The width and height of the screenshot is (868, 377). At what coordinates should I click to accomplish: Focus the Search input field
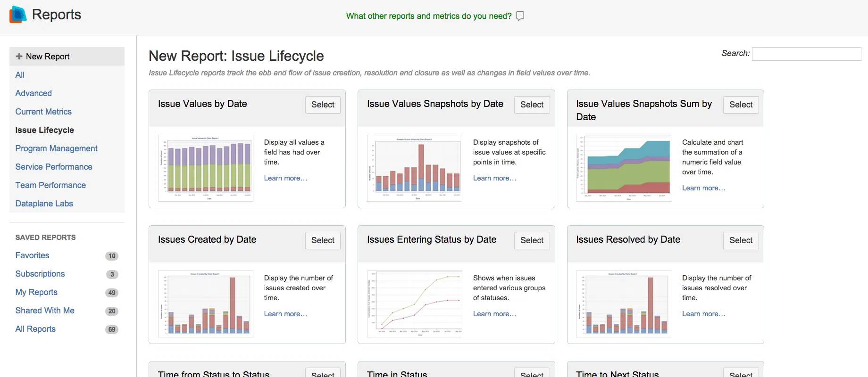pyautogui.click(x=806, y=54)
